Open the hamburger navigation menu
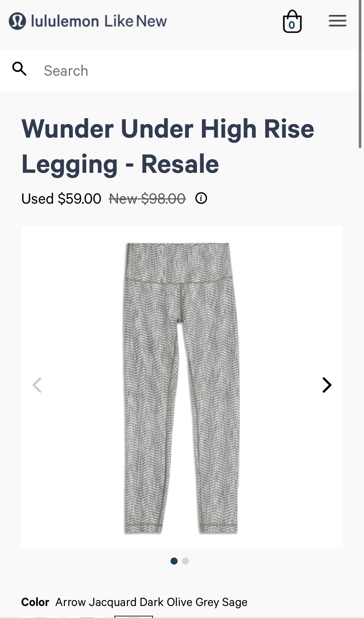The height and width of the screenshot is (618, 364). click(337, 21)
